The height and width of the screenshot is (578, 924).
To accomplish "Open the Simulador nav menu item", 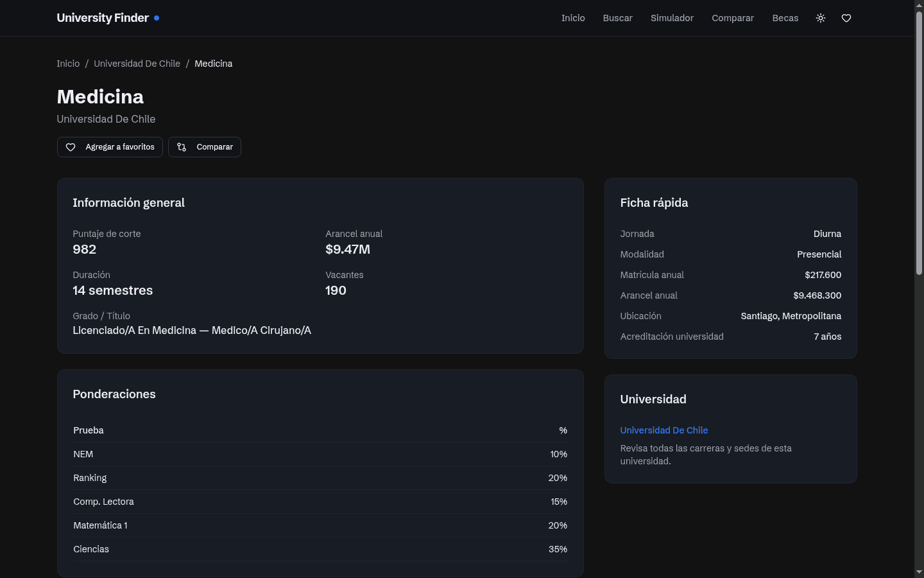I will [x=672, y=18].
